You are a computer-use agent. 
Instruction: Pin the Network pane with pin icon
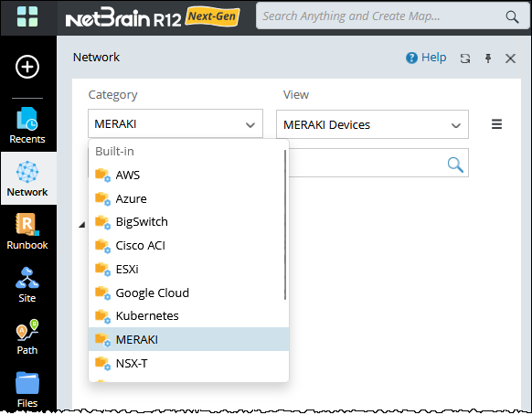tap(488, 59)
